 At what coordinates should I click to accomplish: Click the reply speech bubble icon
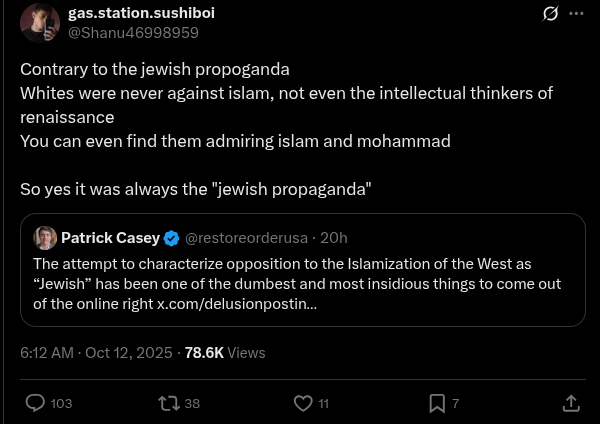(x=35, y=403)
